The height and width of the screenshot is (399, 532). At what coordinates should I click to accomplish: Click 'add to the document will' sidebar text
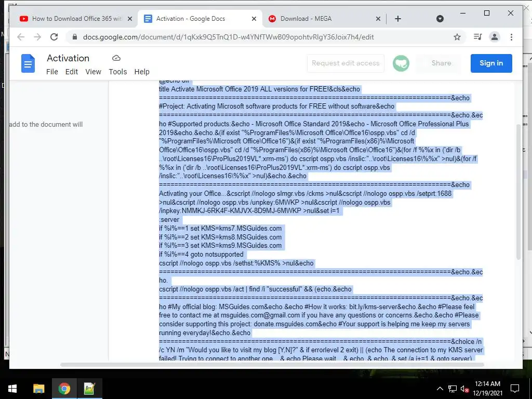point(46,125)
